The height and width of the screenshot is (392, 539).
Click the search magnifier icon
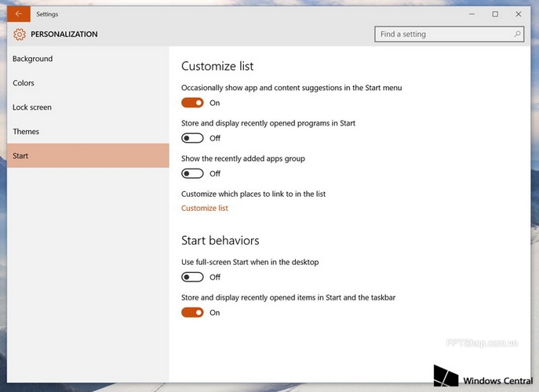point(517,34)
